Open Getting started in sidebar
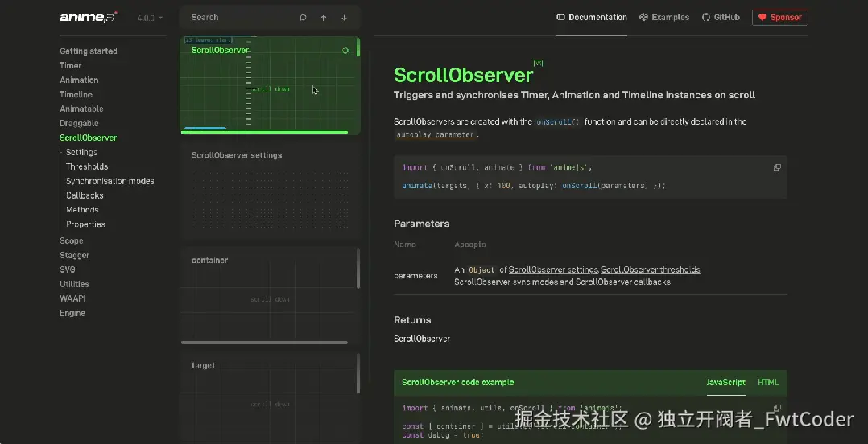 (89, 51)
